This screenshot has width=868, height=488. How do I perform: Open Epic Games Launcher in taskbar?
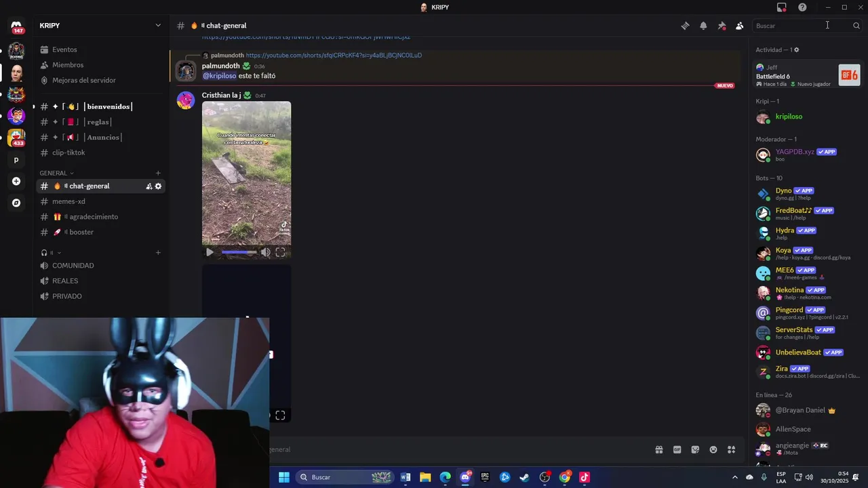point(485,477)
